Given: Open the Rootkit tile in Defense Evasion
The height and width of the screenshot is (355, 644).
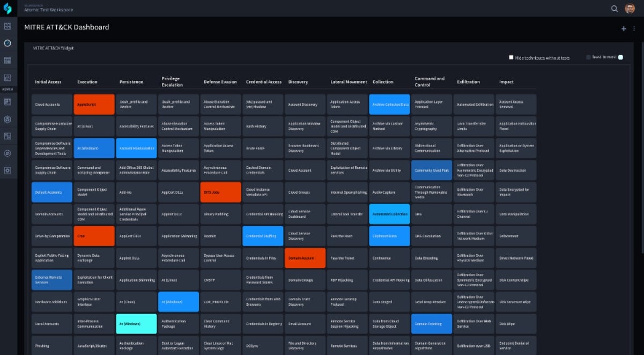Looking at the screenshot, I should pyautogui.click(x=221, y=236).
